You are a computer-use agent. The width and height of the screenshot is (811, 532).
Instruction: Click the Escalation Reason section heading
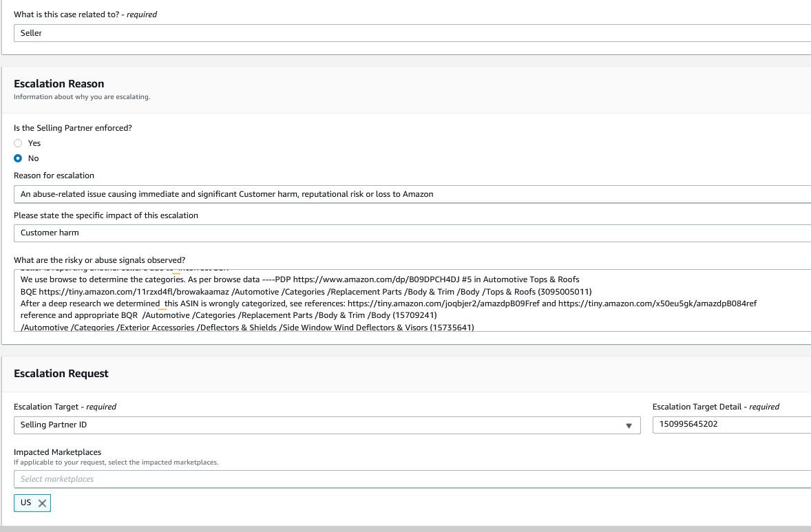59,84
